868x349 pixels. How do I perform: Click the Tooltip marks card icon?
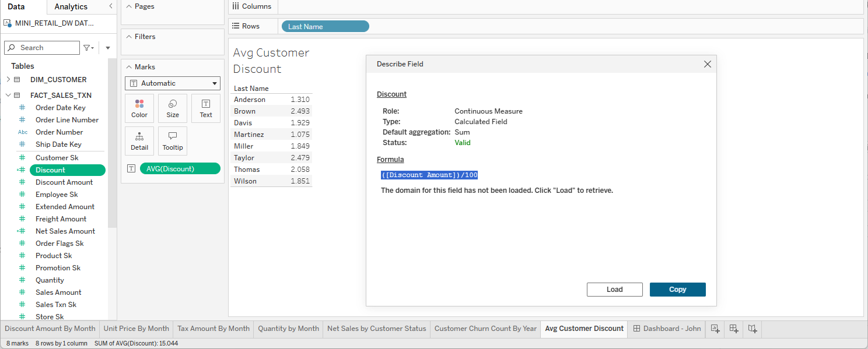pyautogui.click(x=173, y=141)
